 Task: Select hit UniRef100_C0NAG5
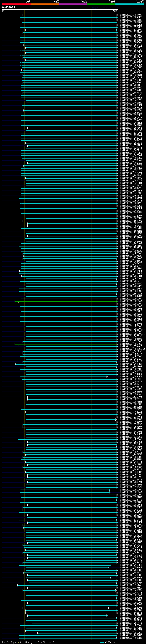[x=131, y=65]
